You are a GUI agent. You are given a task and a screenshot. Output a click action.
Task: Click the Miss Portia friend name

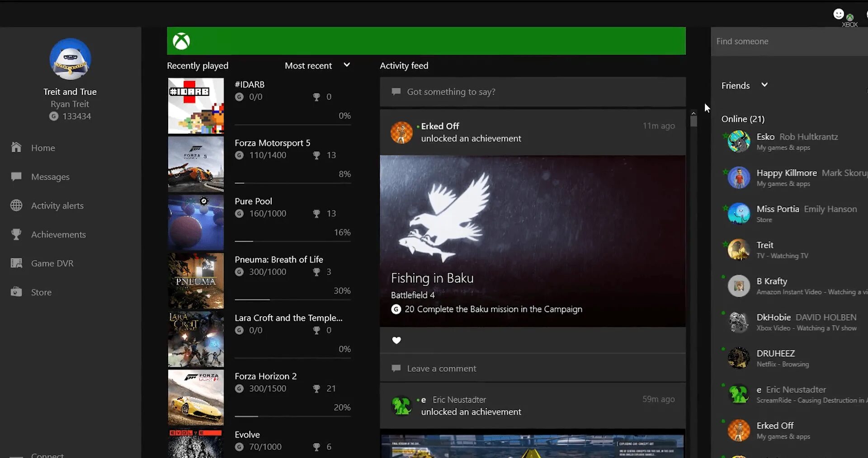[x=778, y=209]
